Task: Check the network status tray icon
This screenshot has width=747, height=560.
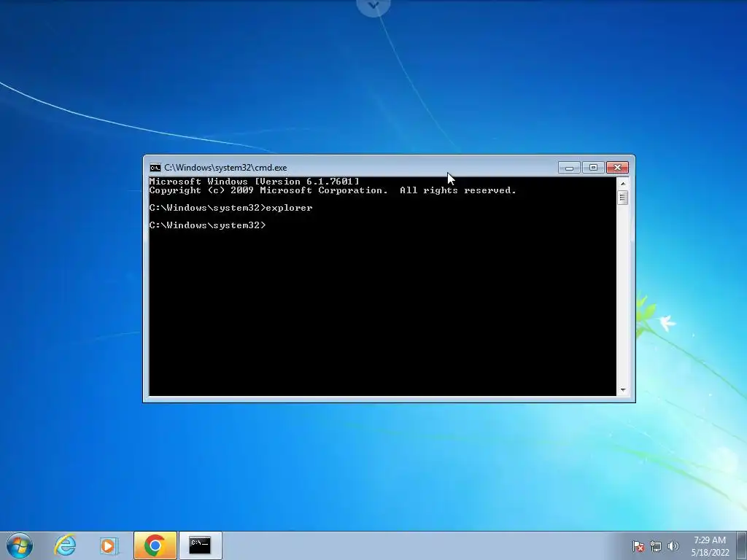Action: [x=656, y=546]
